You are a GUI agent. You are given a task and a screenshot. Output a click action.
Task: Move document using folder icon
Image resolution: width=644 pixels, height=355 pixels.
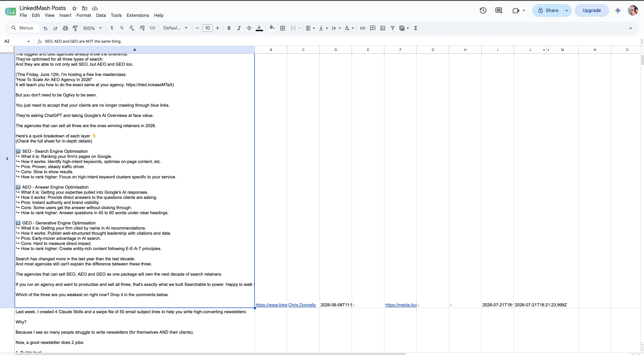click(x=85, y=8)
